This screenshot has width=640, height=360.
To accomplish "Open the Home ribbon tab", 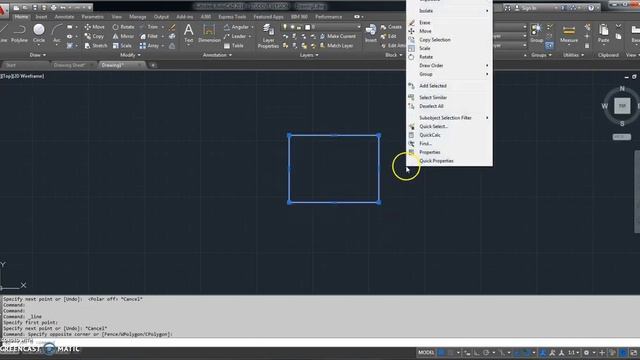I will pyautogui.click(x=21, y=17).
